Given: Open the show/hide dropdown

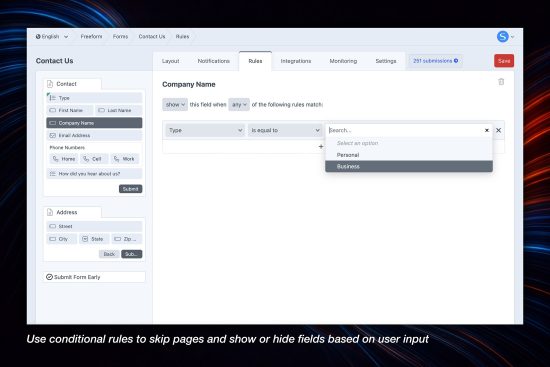Looking at the screenshot, I should click(175, 105).
